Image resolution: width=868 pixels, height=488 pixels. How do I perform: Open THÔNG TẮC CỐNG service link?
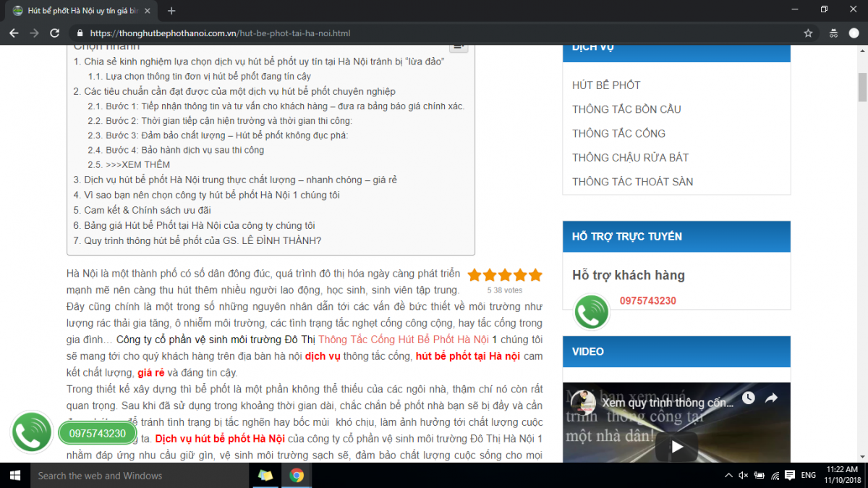[x=618, y=133]
